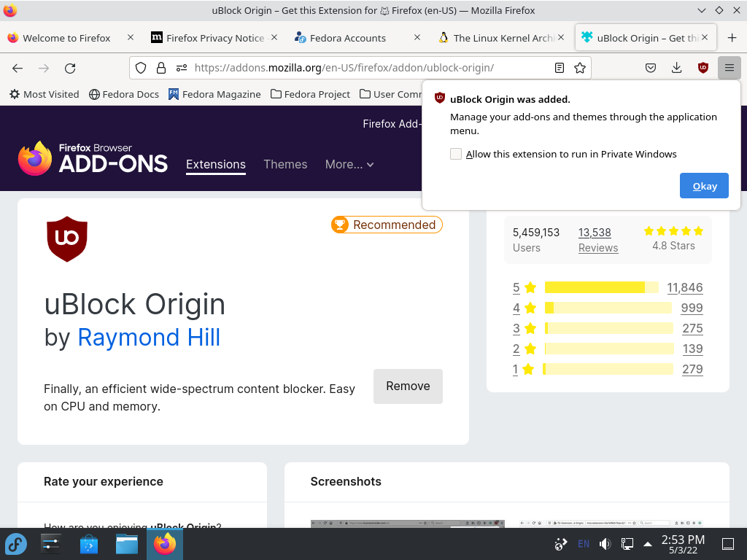
Task: Open the 13,538 Reviews link
Action: pos(598,239)
